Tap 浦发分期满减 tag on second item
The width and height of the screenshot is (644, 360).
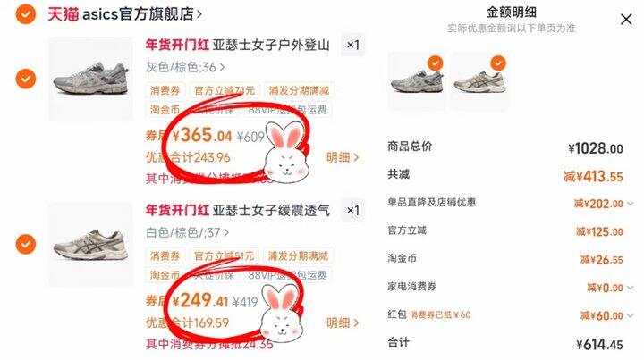tap(298, 255)
